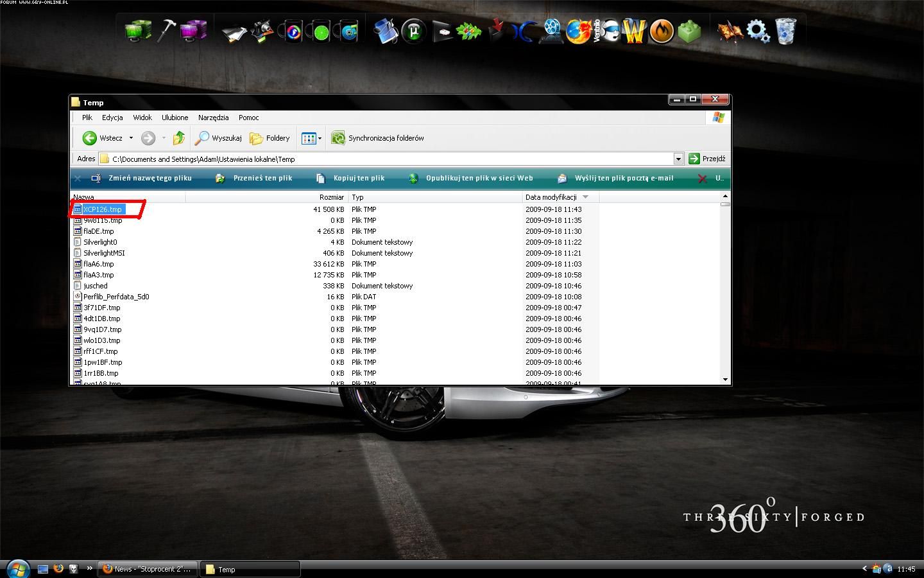Open the views mode dropdown
Screen dimensions: 924x578
tap(320, 138)
